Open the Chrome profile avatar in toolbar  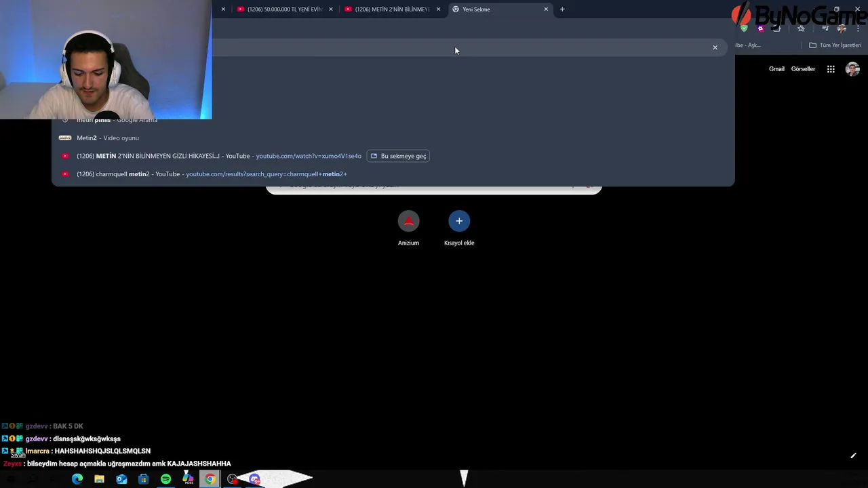842,28
